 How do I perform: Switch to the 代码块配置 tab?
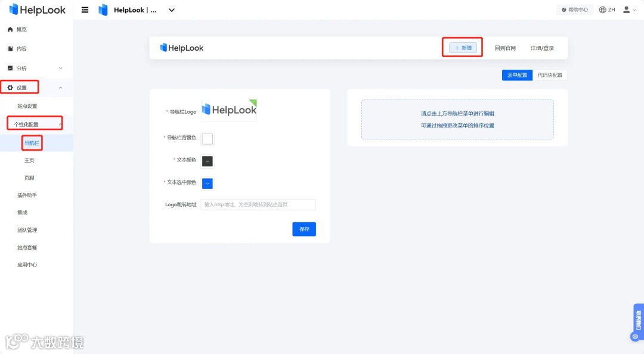551,74
